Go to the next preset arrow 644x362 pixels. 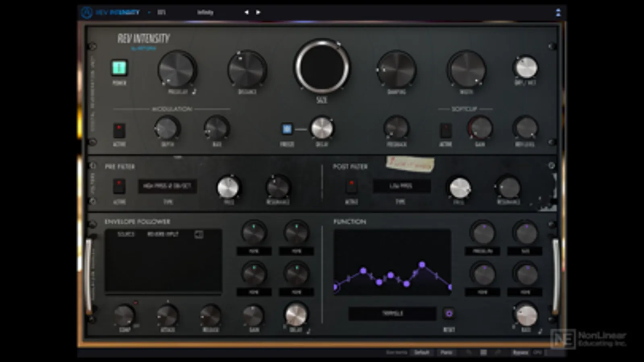pos(258,12)
